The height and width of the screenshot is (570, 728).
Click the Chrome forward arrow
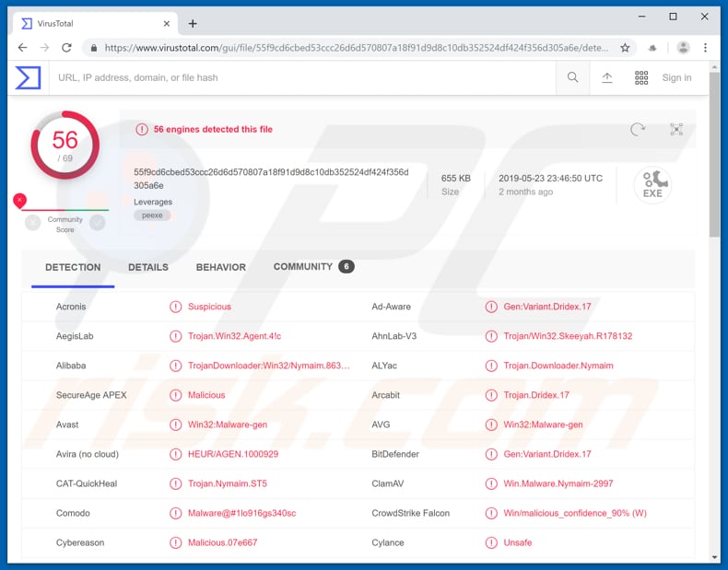pyautogui.click(x=44, y=48)
